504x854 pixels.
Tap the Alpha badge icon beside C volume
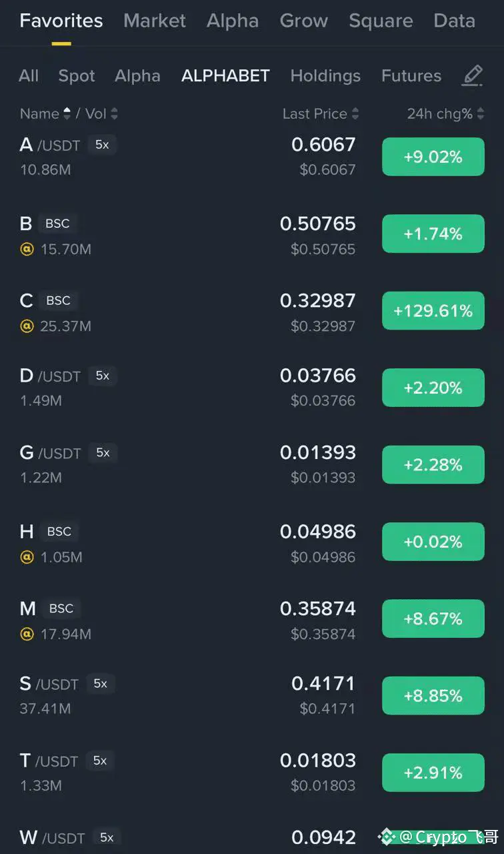click(x=27, y=326)
